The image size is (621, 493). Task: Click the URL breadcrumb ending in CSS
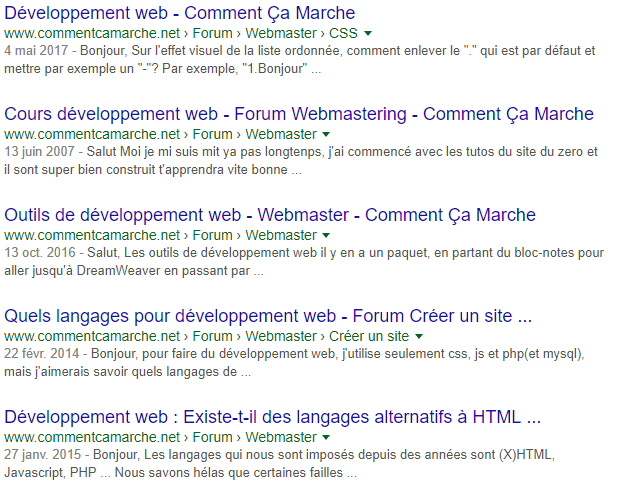pos(180,32)
